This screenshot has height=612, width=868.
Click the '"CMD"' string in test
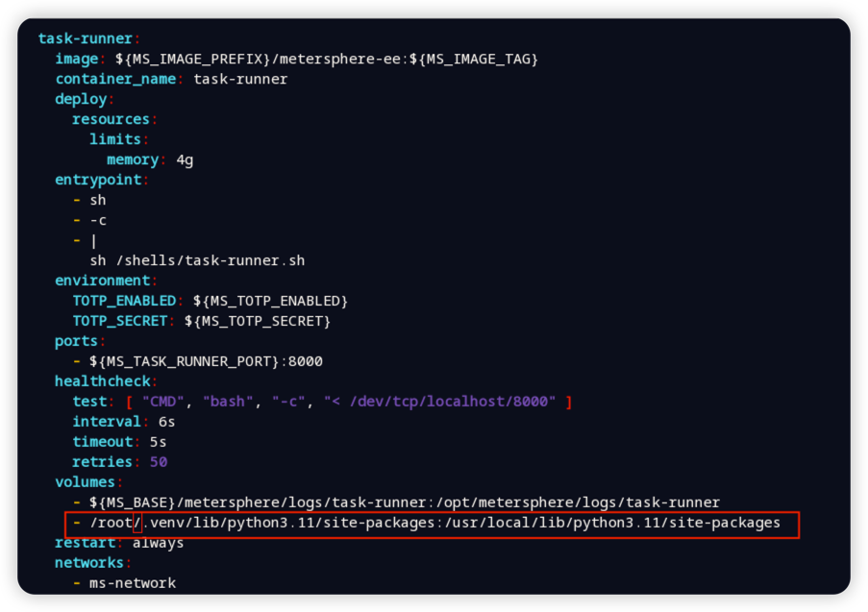pos(162,402)
